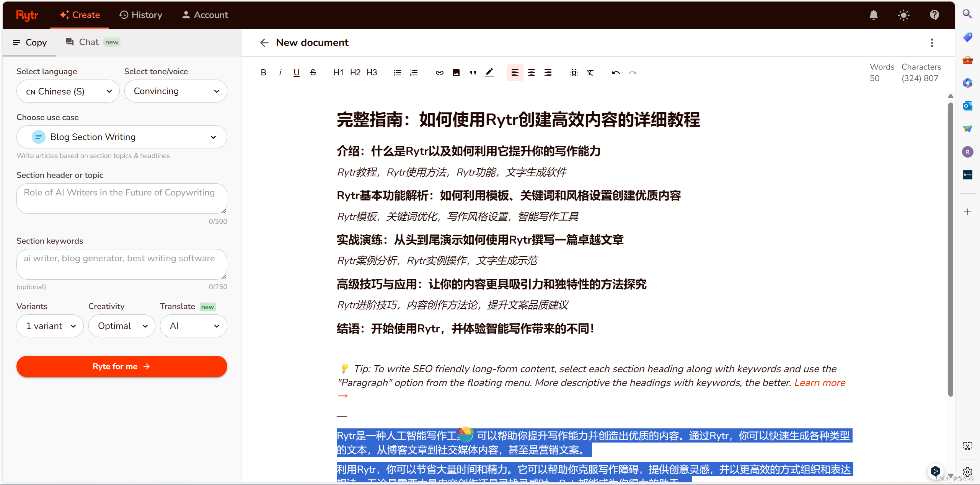Viewport: 980px width, 485px height.
Task: Click the Insert link icon
Action: pyautogui.click(x=439, y=73)
